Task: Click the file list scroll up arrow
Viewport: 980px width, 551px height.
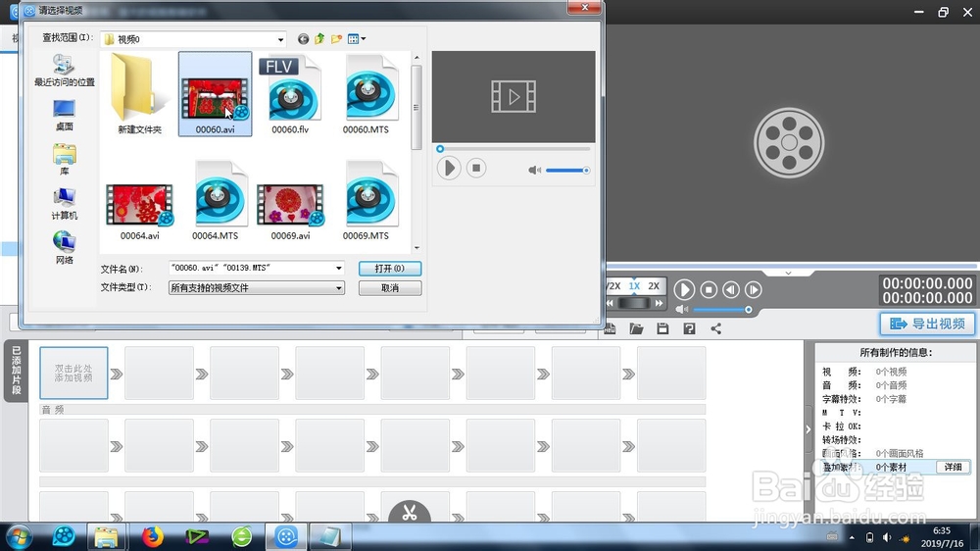Action: [x=416, y=58]
